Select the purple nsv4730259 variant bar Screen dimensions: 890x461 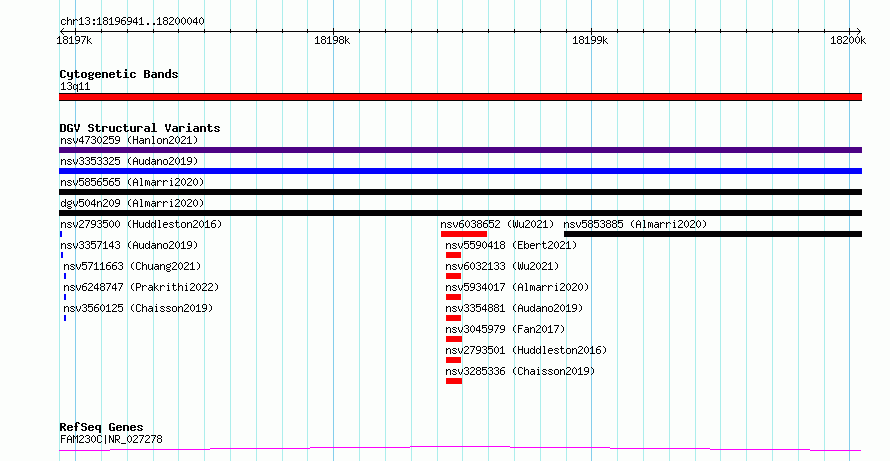(460, 150)
